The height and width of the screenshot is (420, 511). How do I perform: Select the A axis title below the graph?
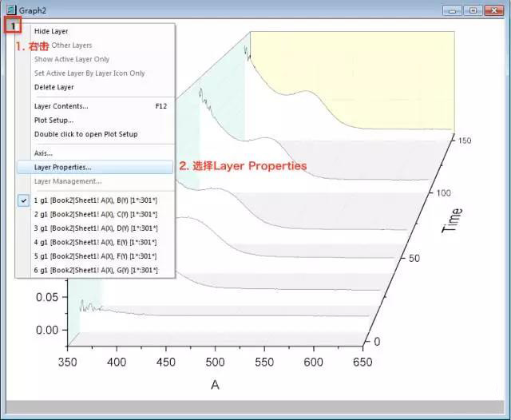coord(215,385)
